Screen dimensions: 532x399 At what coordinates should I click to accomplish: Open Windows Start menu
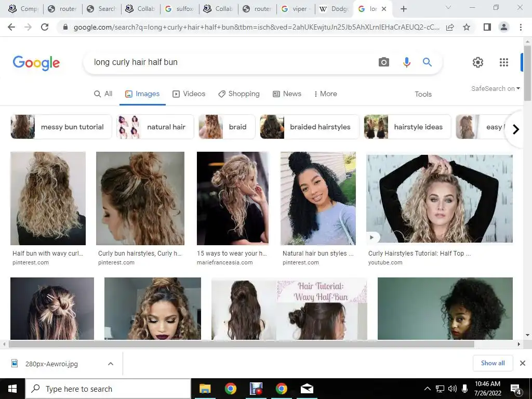(x=12, y=389)
